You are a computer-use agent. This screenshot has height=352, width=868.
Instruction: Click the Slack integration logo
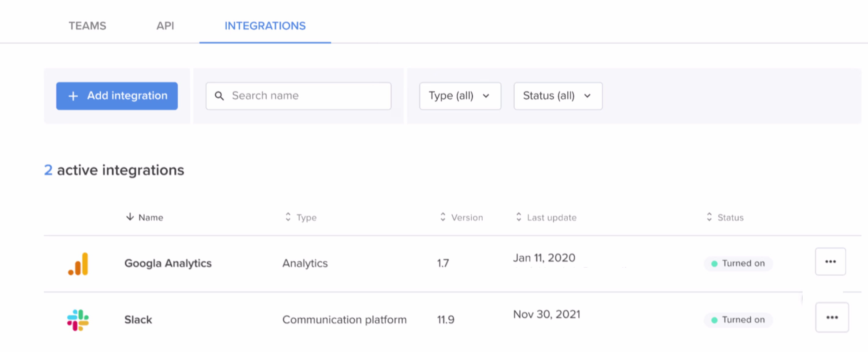(x=78, y=320)
